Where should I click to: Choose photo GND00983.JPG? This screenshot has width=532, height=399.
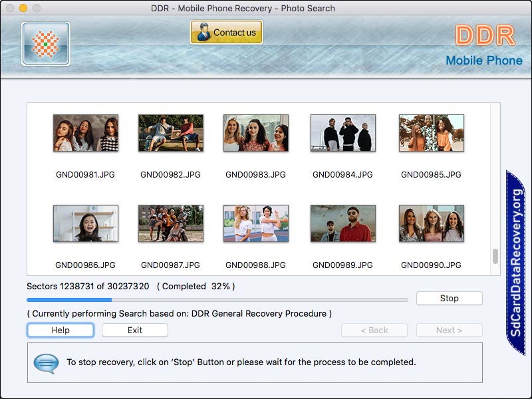click(x=255, y=133)
